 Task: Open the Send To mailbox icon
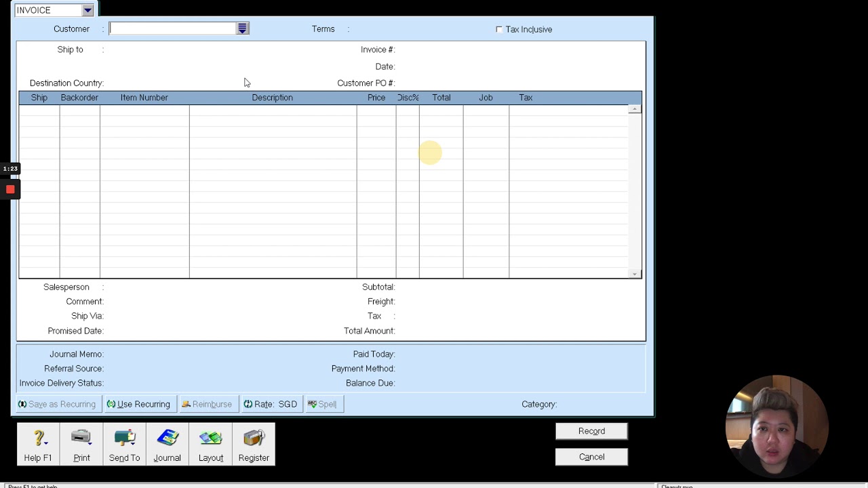[124, 444]
